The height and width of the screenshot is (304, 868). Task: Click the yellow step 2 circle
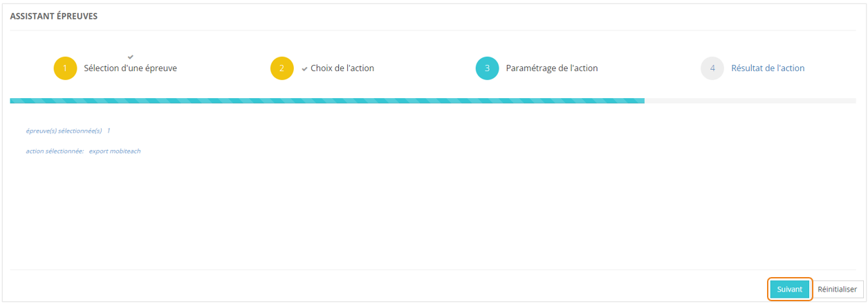[282, 68]
